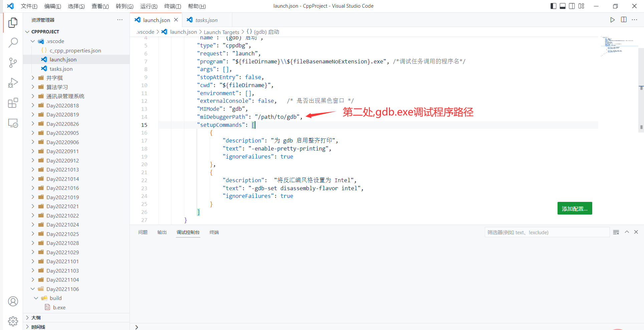
Task: Open the 编辑(E) menu
Action: [x=53, y=6]
